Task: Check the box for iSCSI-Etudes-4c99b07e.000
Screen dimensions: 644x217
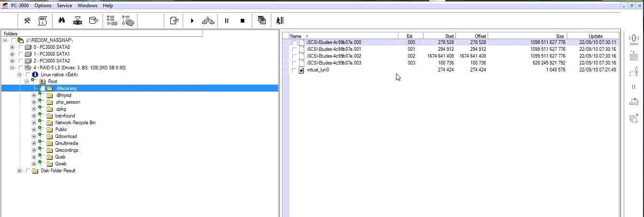Action: (294, 43)
